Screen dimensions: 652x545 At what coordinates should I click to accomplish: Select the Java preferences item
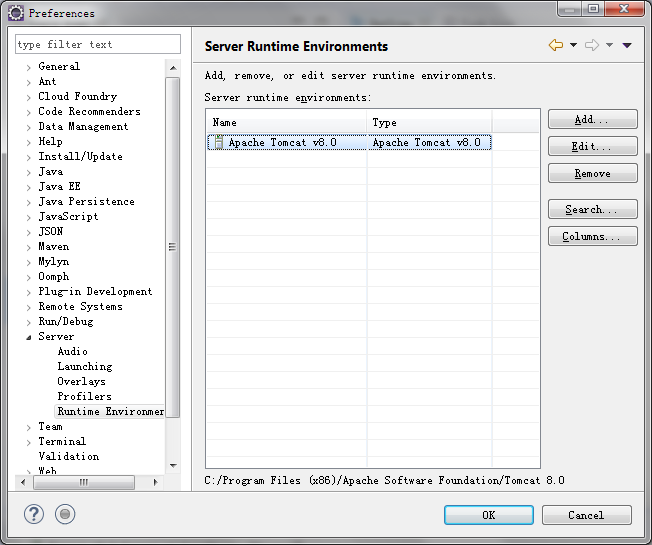coord(51,171)
